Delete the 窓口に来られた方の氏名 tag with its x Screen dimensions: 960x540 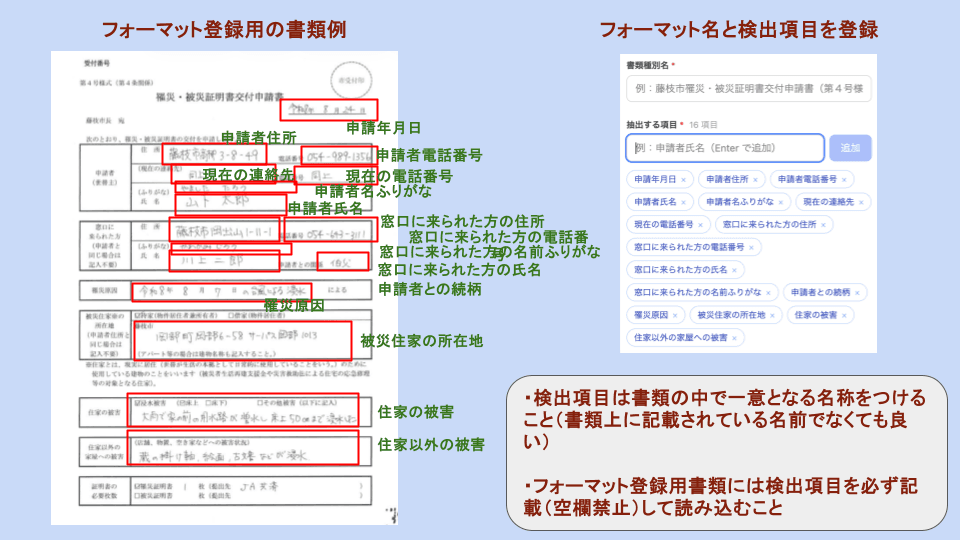click(734, 271)
